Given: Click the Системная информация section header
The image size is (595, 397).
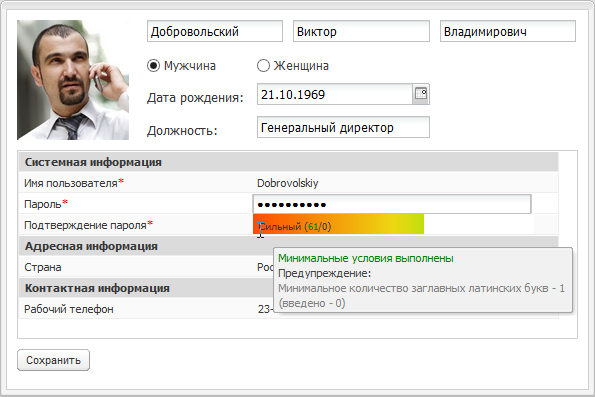Looking at the screenshot, I should [x=288, y=162].
